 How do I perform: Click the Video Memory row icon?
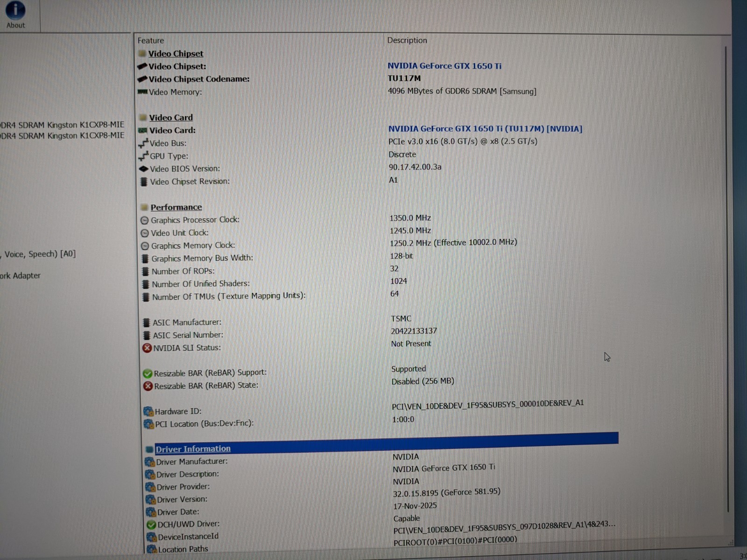pyautogui.click(x=142, y=92)
